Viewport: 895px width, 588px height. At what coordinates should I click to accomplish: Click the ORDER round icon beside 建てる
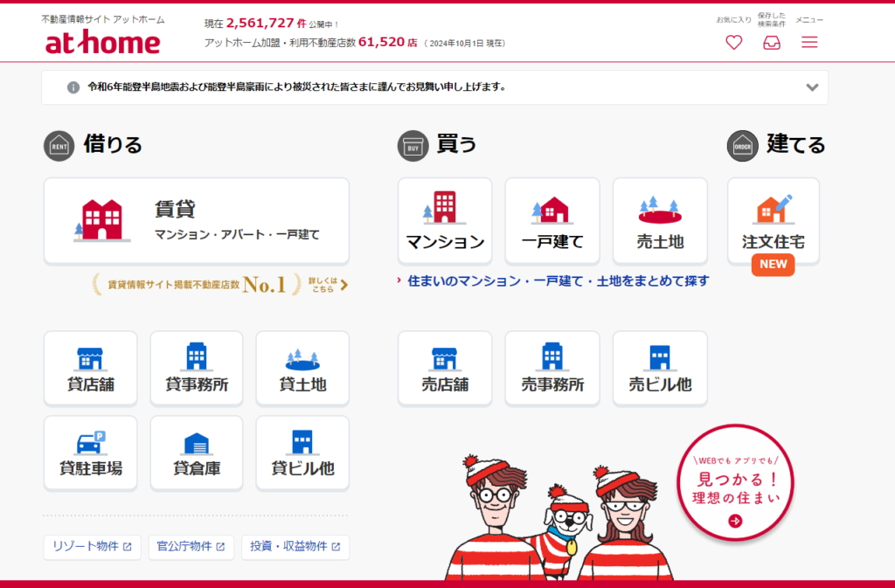[742, 146]
